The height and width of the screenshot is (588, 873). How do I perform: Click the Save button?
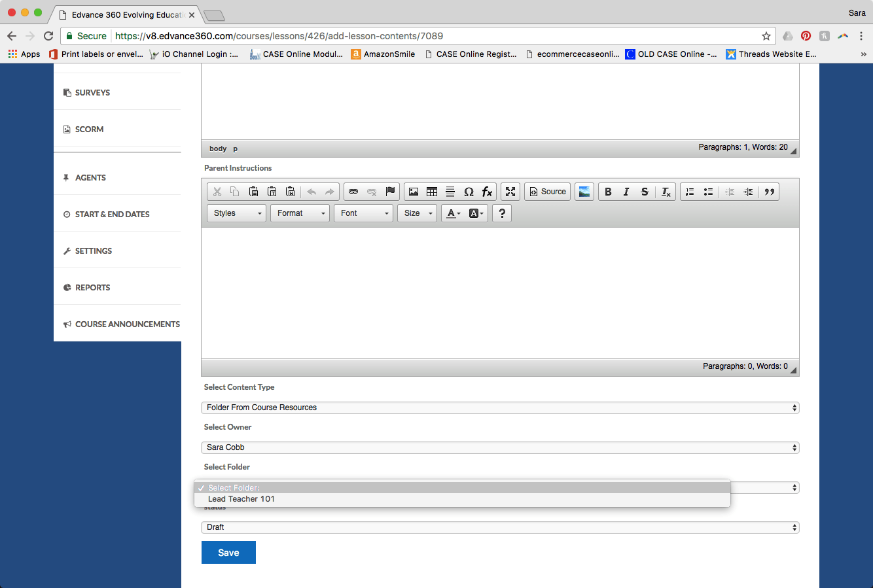click(228, 553)
